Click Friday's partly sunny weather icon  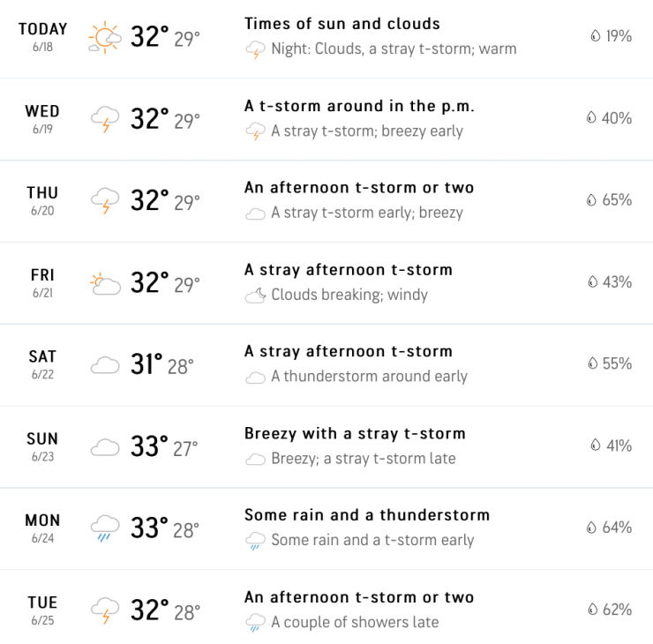(105, 283)
